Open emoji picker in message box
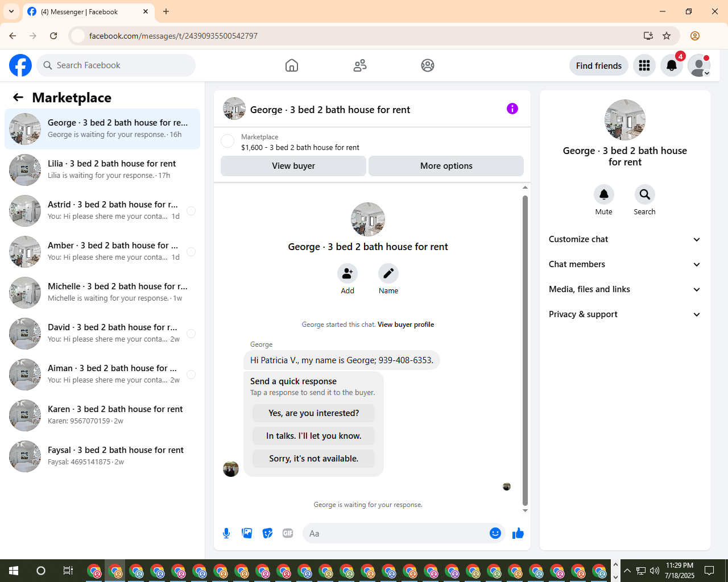 [x=495, y=533]
